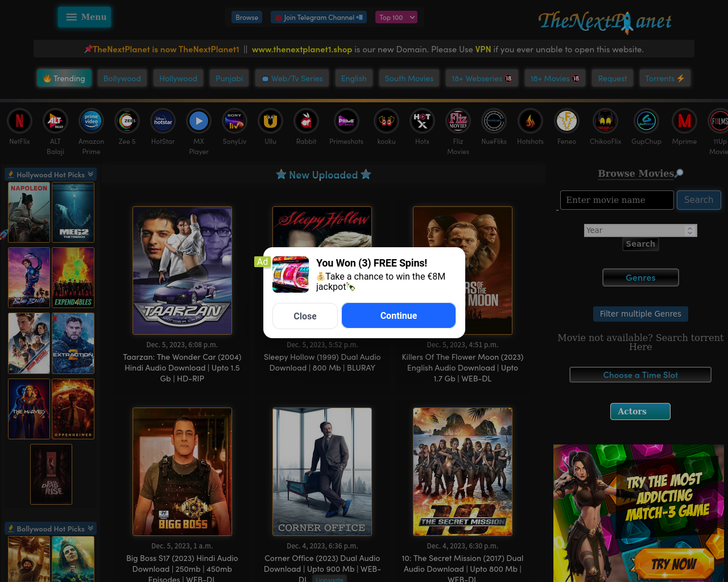Click the ad jackpot slot-machine image
The image size is (728, 582).
291,275
